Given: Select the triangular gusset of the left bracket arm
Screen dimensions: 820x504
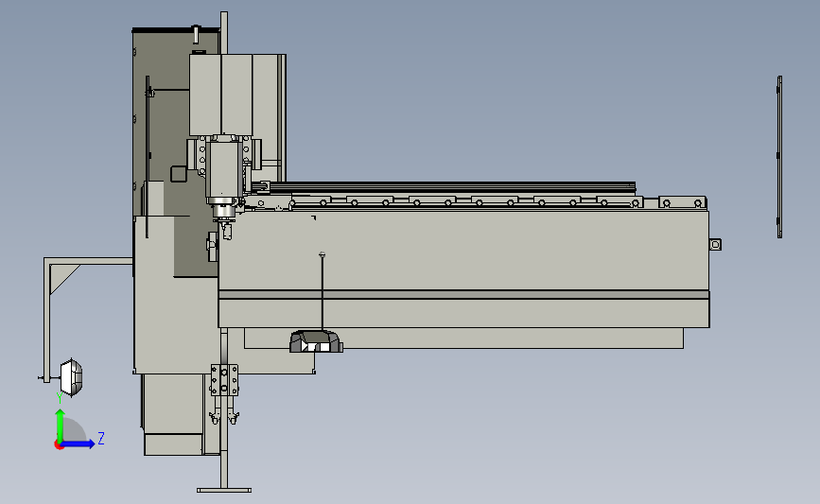Looking at the screenshot, I should pos(61,278).
